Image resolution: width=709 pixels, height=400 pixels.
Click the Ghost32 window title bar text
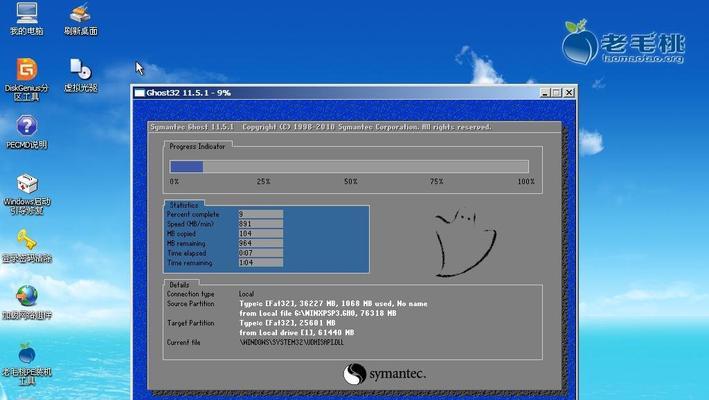coord(189,93)
